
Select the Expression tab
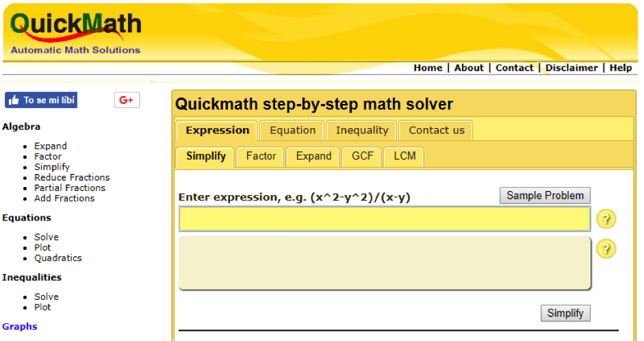217,131
